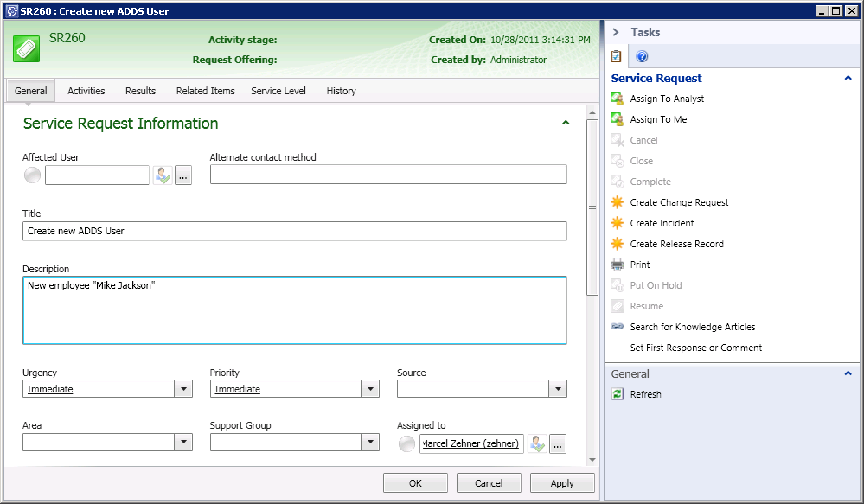The height and width of the screenshot is (504, 864).
Task: Click the Refresh icon under General
Action: pyautogui.click(x=618, y=394)
